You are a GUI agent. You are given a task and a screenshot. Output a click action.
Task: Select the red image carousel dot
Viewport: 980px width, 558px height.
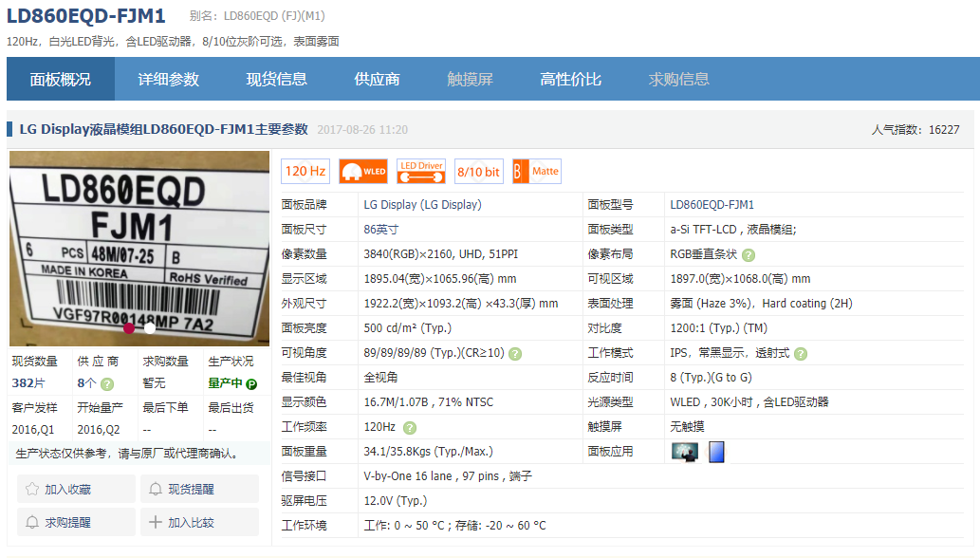coord(129,327)
